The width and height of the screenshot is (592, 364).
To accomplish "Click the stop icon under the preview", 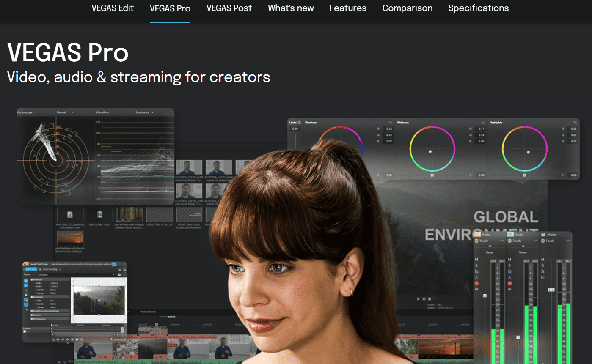I will (x=429, y=299).
